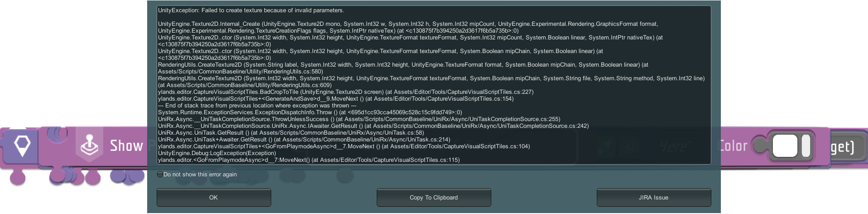The width and height of the screenshot is (868, 214).
Task: Click the narrow white handle beside the swatch
Action: click(806, 146)
